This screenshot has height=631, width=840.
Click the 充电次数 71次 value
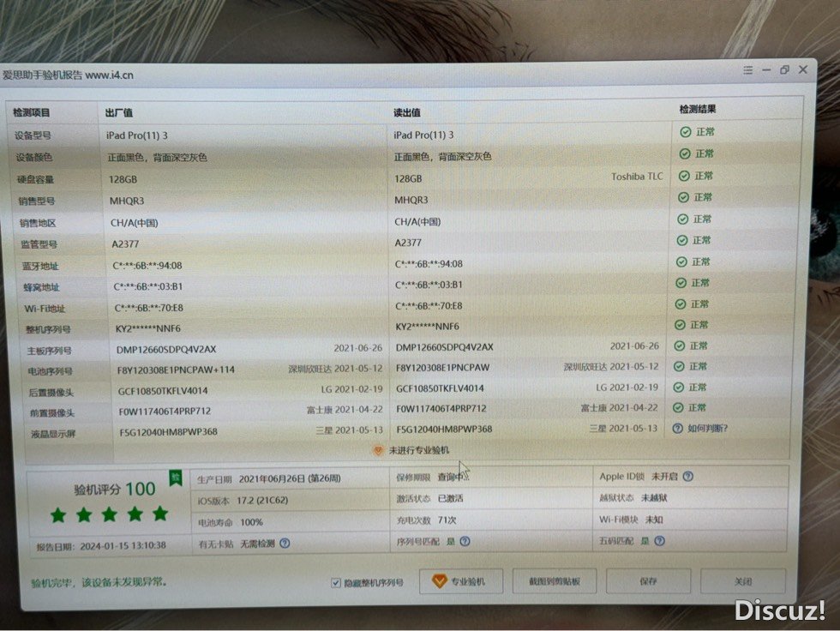point(447,520)
